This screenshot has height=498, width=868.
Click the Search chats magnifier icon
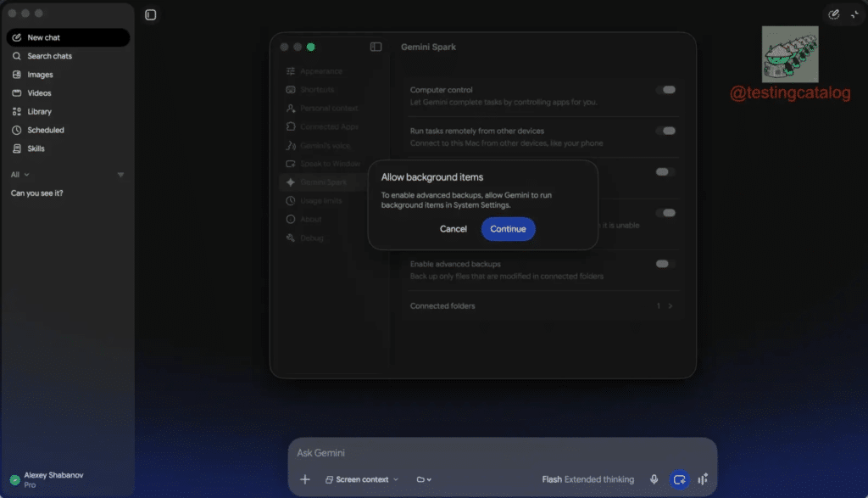point(17,56)
